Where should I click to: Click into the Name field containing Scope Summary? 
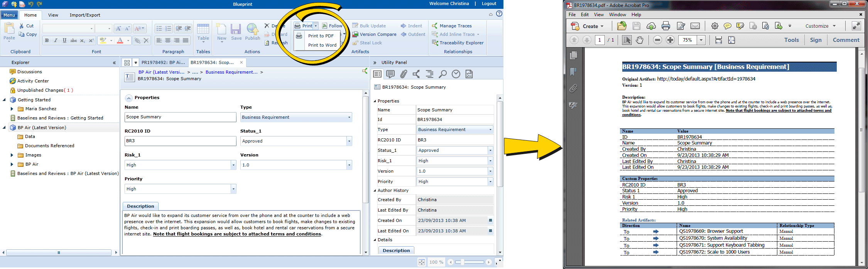tap(180, 117)
